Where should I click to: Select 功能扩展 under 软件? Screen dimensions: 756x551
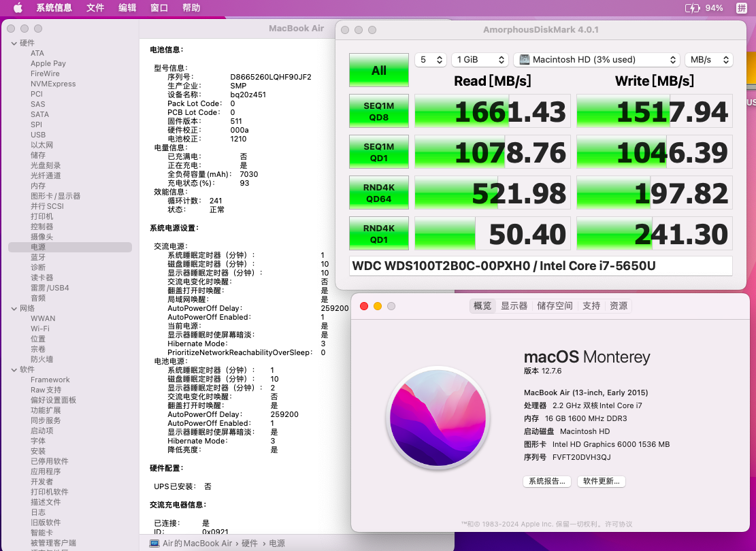(46, 410)
